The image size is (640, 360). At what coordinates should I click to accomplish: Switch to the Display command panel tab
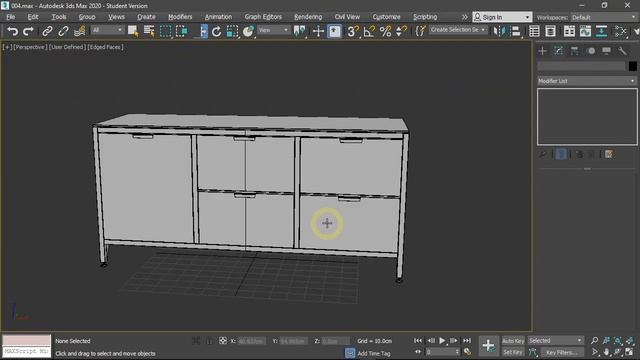click(607, 51)
